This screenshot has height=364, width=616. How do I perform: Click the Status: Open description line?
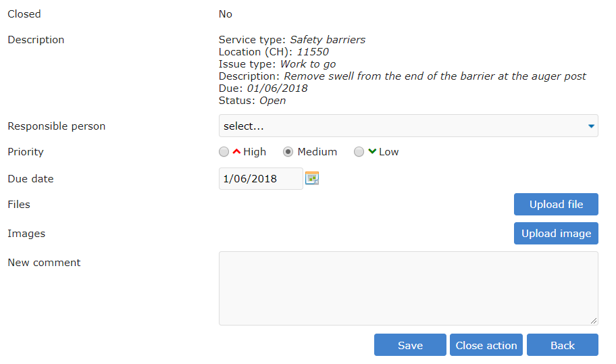(252, 101)
